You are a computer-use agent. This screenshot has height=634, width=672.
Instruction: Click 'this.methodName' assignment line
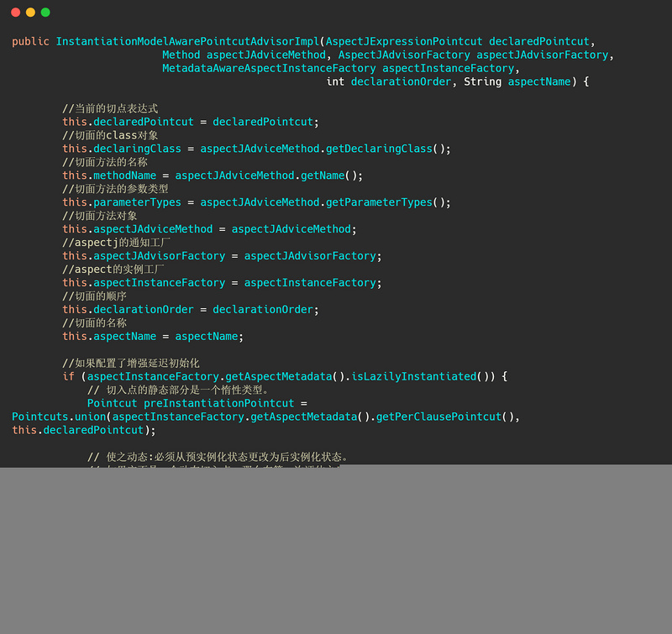(x=213, y=176)
